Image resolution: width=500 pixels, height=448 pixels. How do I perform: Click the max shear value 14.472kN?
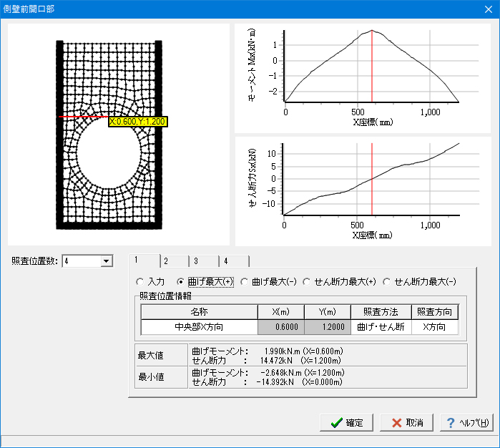[x=276, y=361]
